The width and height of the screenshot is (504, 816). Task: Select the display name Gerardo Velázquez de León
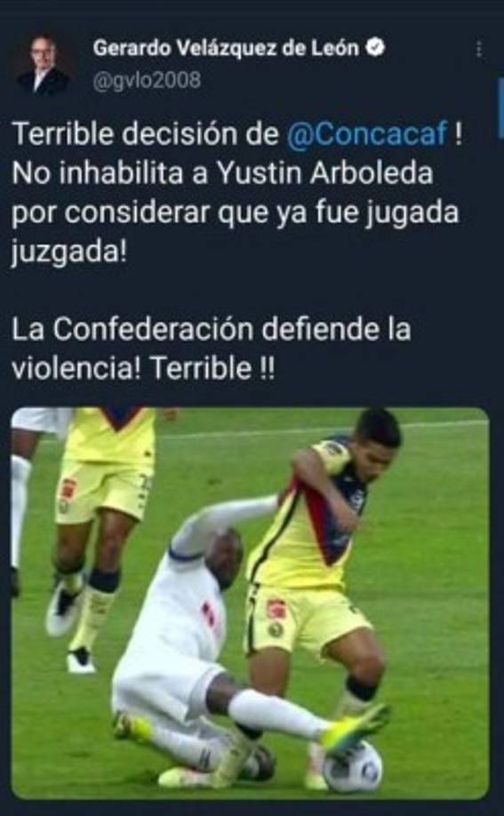click(227, 48)
